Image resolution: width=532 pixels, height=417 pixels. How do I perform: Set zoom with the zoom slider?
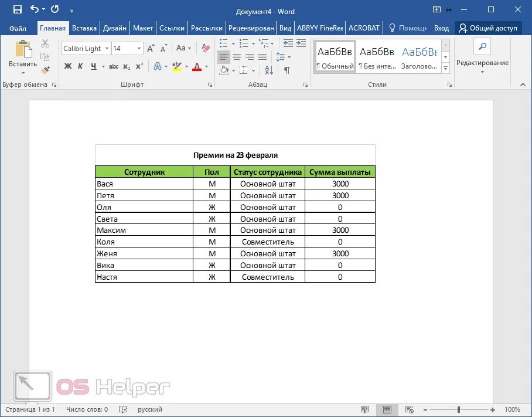click(x=459, y=410)
